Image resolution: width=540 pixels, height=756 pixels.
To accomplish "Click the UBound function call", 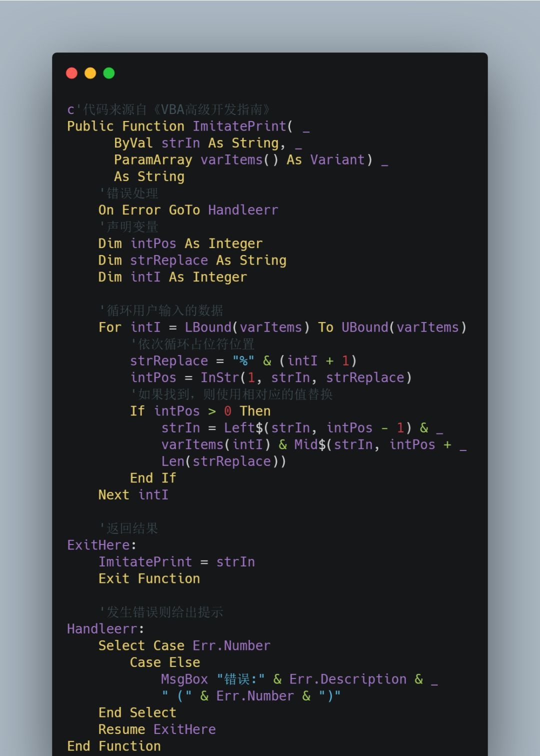I will [365, 327].
